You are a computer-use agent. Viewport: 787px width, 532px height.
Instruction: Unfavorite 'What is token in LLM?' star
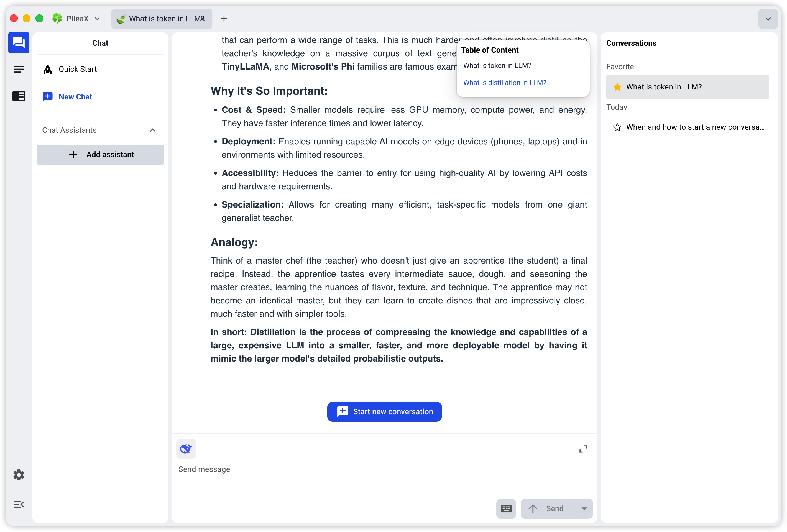617,87
